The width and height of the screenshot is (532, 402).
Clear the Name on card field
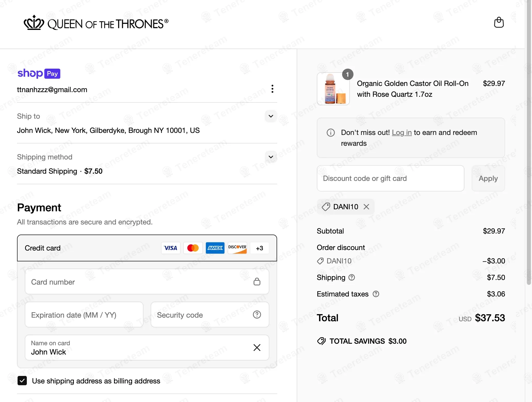click(257, 348)
